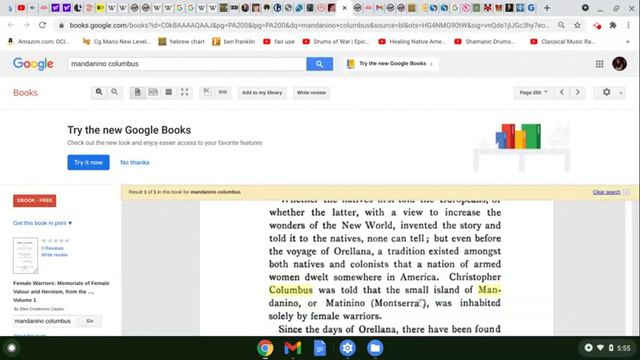The height and width of the screenshot is (360, 640).
Task: Open the 0 Reviews link
Action: [x=52, y=248]
